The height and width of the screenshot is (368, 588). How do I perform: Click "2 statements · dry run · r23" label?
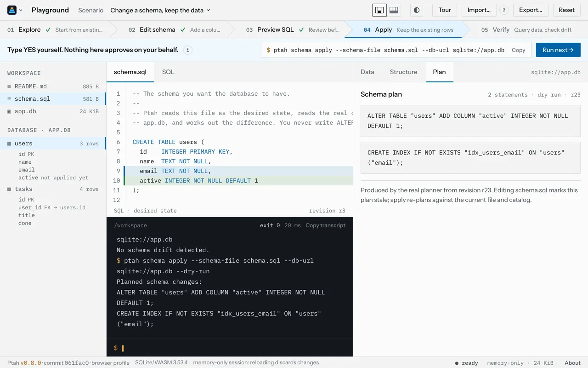tap(534, 95)
